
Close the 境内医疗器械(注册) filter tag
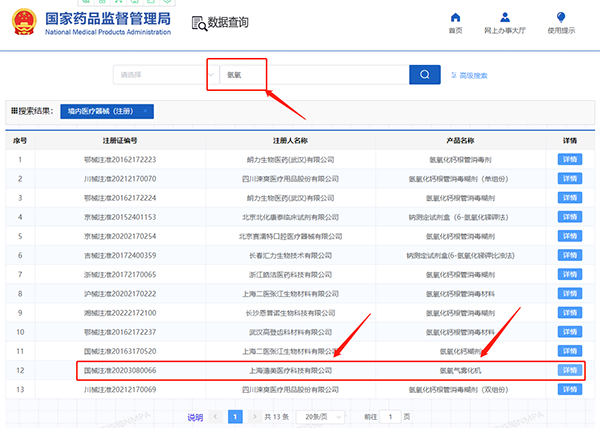click(146, 111)
